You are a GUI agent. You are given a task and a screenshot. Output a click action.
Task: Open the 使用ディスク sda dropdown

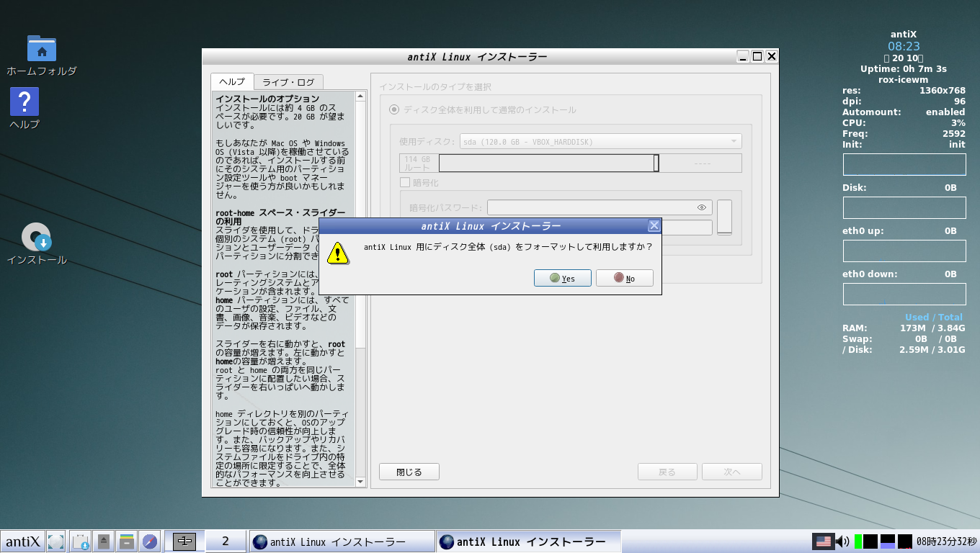tap(600, 142)
